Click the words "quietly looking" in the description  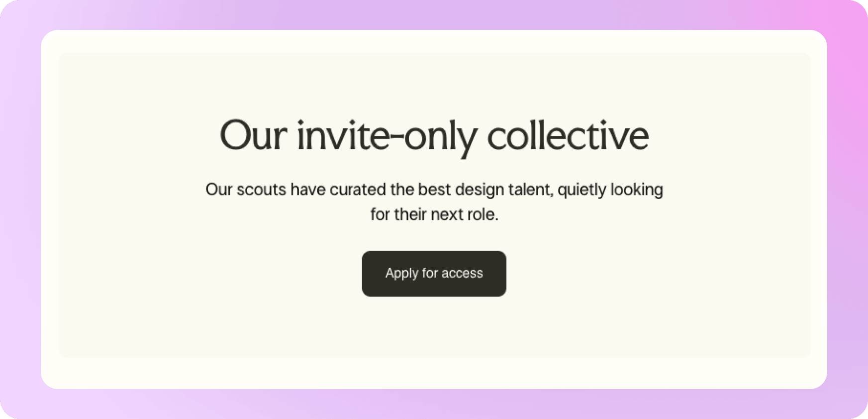[610, 190]
